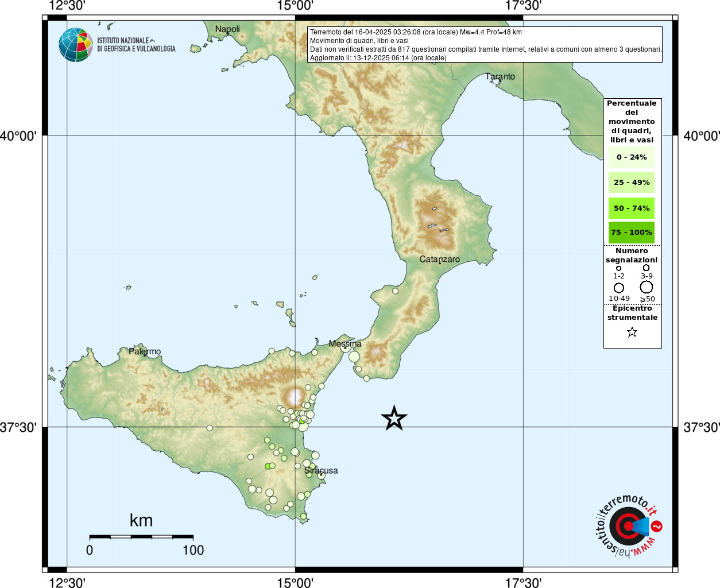
Task: Select the 0 - 24% legend color swatch
Action: (x=632, y=157)
